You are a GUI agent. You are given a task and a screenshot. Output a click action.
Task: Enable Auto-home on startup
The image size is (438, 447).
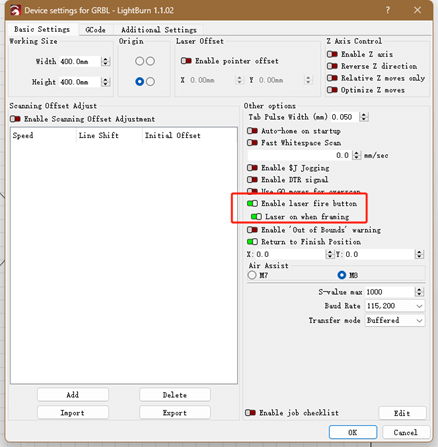(252, 131)
